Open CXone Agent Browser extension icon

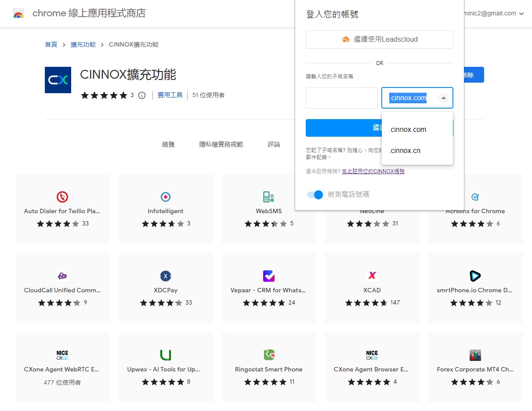click(372, 355)
